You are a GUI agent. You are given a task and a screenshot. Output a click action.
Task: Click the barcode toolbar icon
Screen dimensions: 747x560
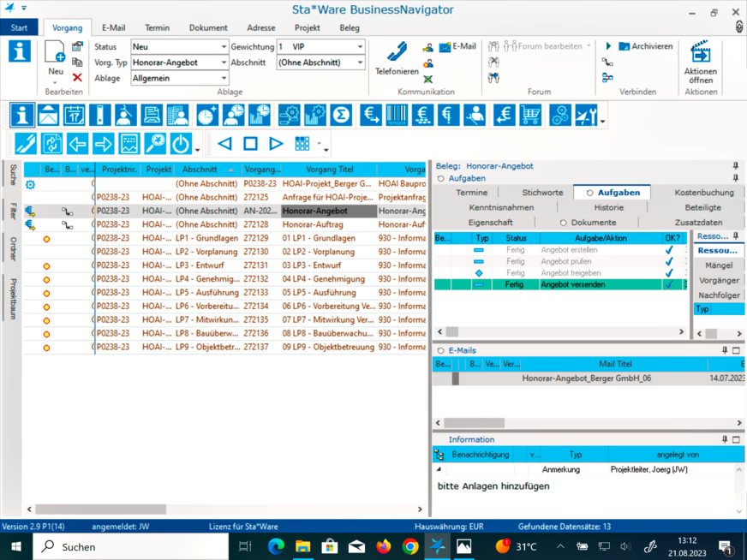click(x=397, y=115)
